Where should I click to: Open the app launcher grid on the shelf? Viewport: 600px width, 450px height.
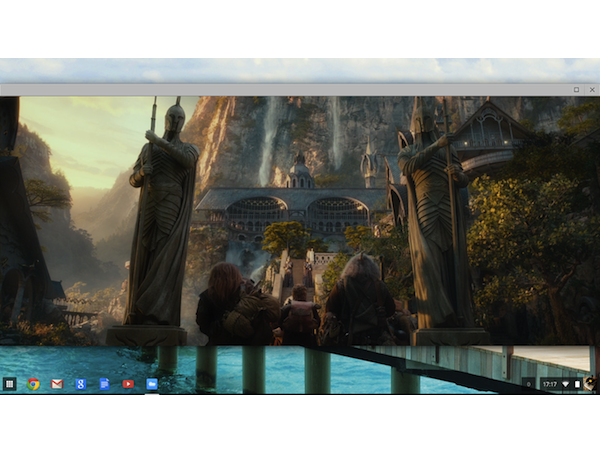[10, 384]
